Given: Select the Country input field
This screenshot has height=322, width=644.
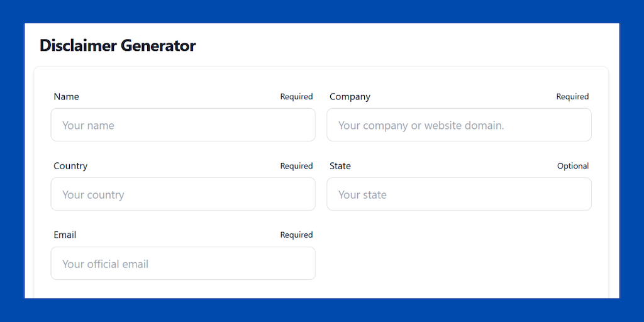Looking at the screenshot, I should (182, 194).
